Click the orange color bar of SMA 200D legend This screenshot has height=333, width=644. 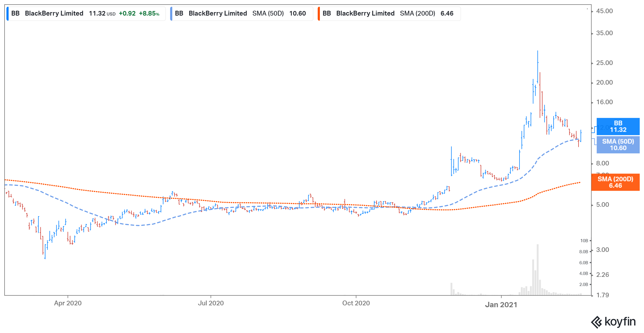[319, 13]
